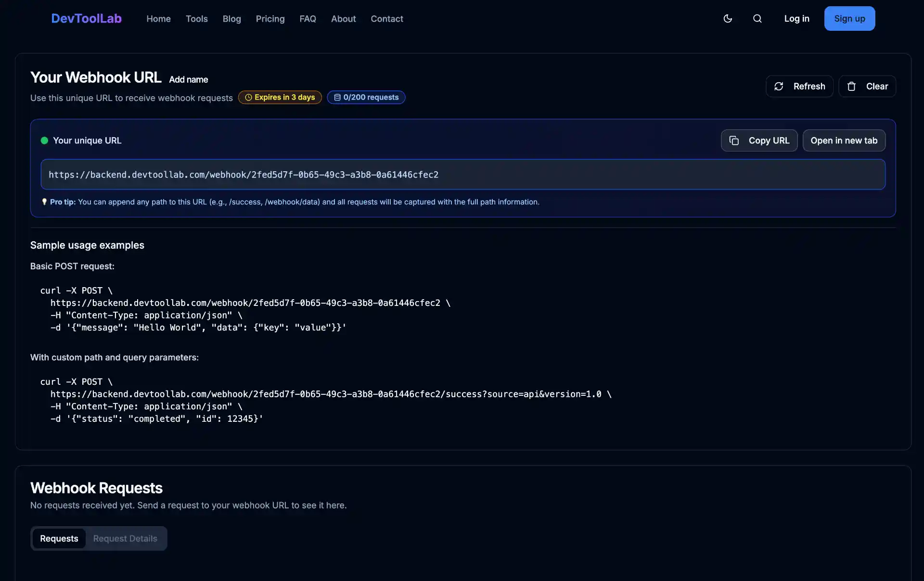Click the line -d '{"status": "completed", "id": 12345}'
The height and width of the screenshot is (581, 924).
[x=156, y=419]
